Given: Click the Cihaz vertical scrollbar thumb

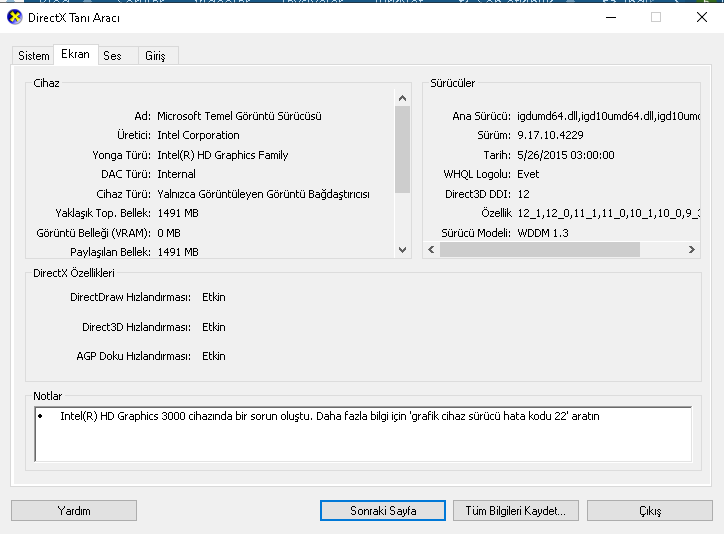Looking at the screenshot, I should pyautogui.click(x=403, y=150).
